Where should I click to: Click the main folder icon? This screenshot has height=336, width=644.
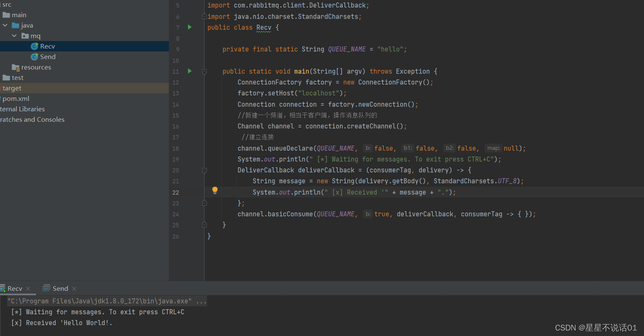(x=6, y=15)
